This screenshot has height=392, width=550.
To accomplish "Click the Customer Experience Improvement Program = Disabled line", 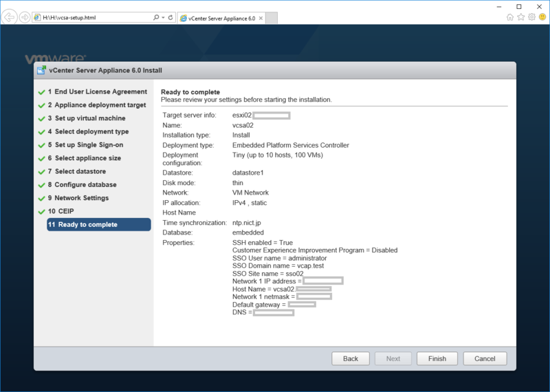I will (315, 250).
